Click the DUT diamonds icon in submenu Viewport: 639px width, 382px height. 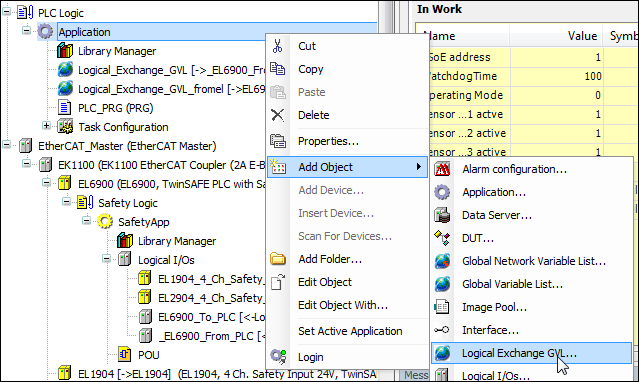[x=442, y=238]
